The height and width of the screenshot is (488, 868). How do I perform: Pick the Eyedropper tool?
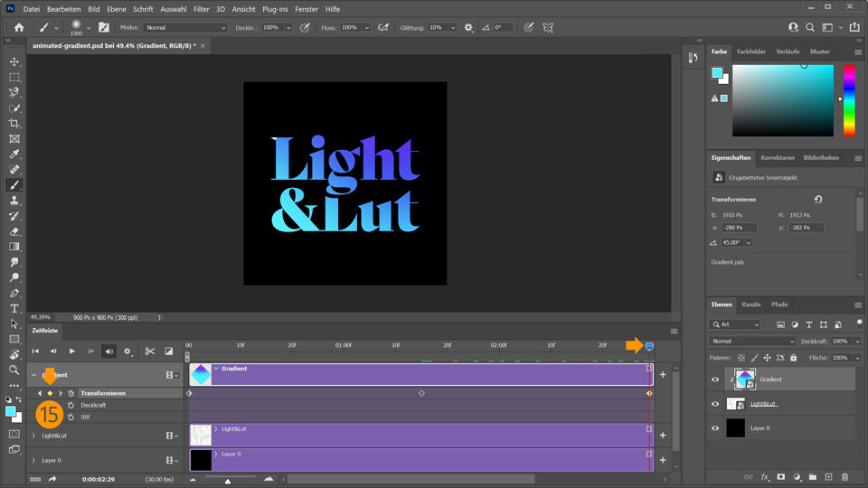(x=14, y=154)
